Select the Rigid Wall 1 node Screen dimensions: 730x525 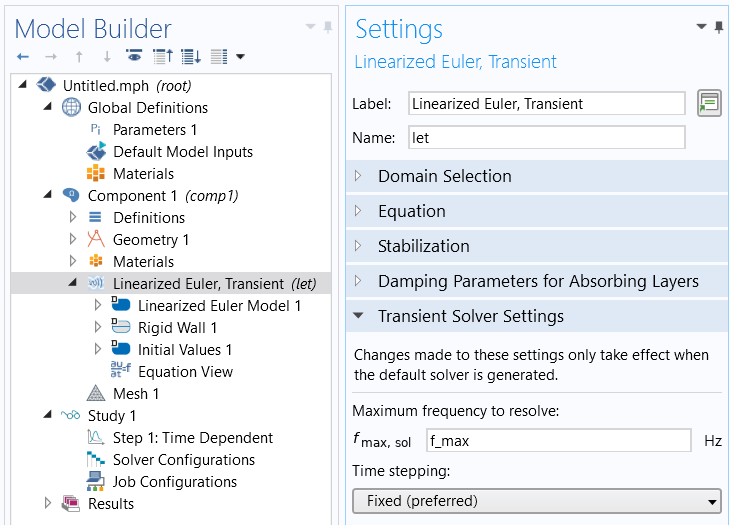point(177,328)
